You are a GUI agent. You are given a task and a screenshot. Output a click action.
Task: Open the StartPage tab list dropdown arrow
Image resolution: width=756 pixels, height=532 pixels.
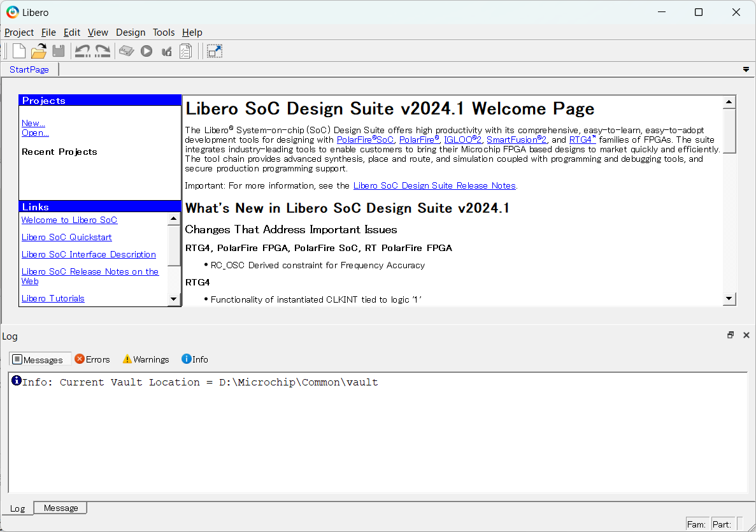pos(745,69)
